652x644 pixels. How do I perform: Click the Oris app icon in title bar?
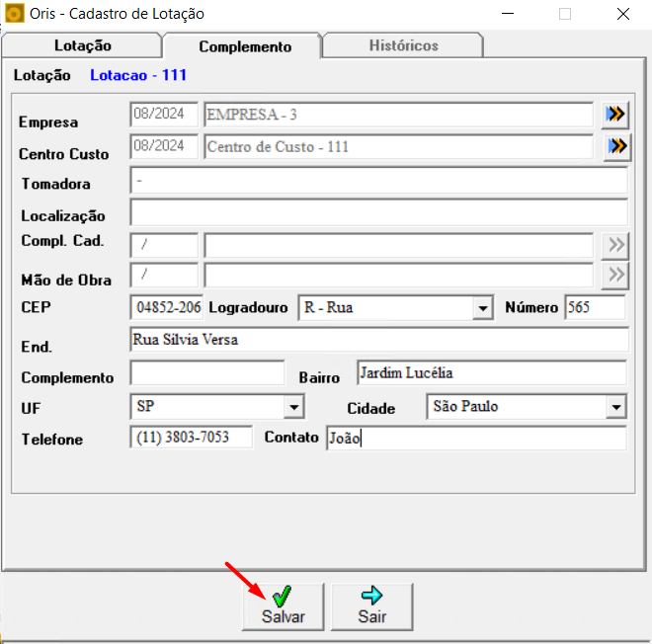coord(14,14)
